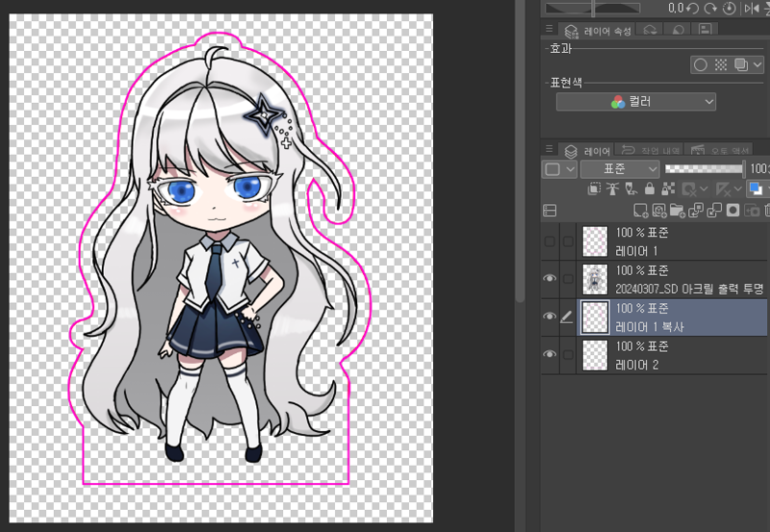Rotate canvas right in Navigator
The width and height of the screenshot is (770, 532).
click(710, 9)
